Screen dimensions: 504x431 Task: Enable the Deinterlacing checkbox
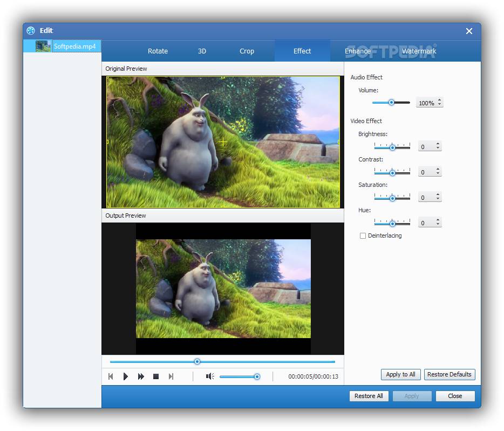(x=363, y=236)
